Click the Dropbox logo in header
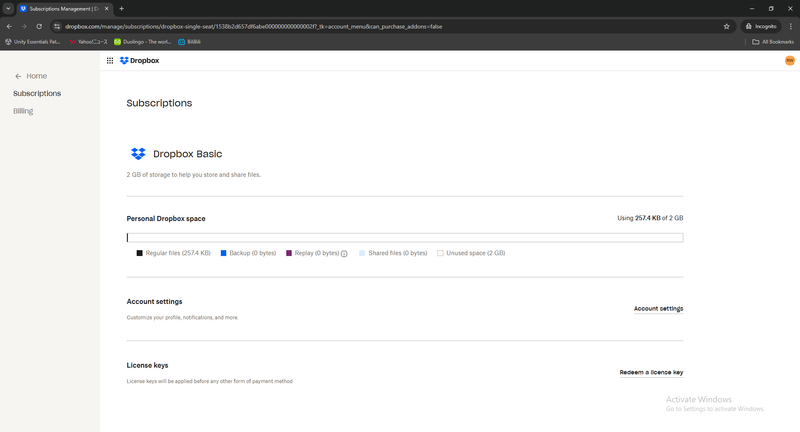 [x=139, y=61]
